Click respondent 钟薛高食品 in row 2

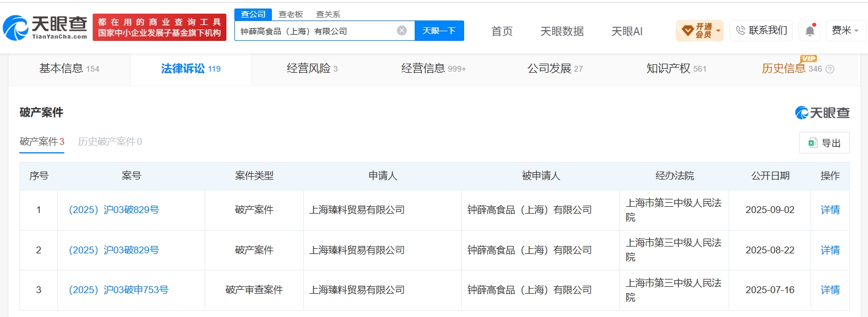530,250
